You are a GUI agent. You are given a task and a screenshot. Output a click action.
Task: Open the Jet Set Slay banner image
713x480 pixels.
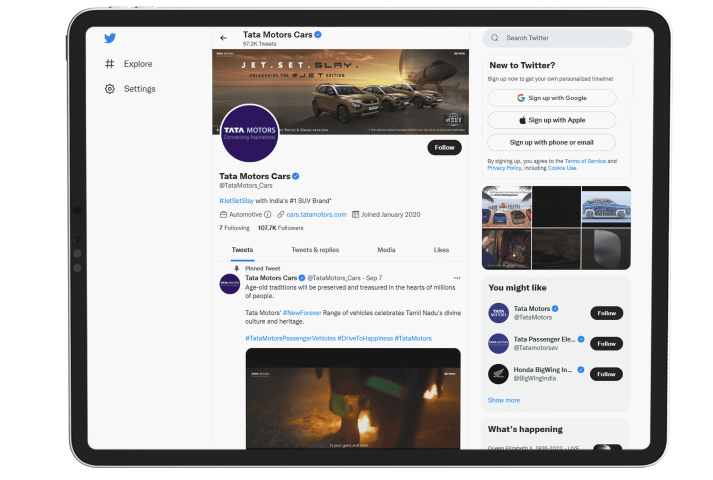pyautogui.click(x=341, y=91)
